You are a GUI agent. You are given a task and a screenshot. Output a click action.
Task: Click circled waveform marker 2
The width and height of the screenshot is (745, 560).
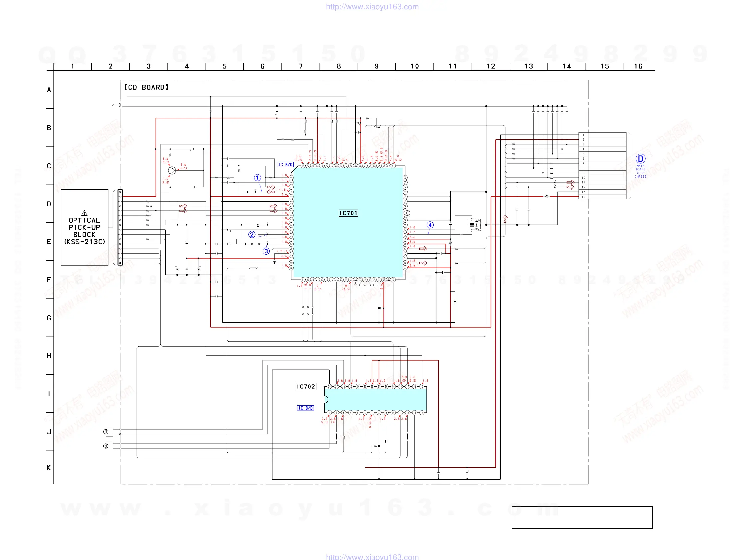[252, 235]
